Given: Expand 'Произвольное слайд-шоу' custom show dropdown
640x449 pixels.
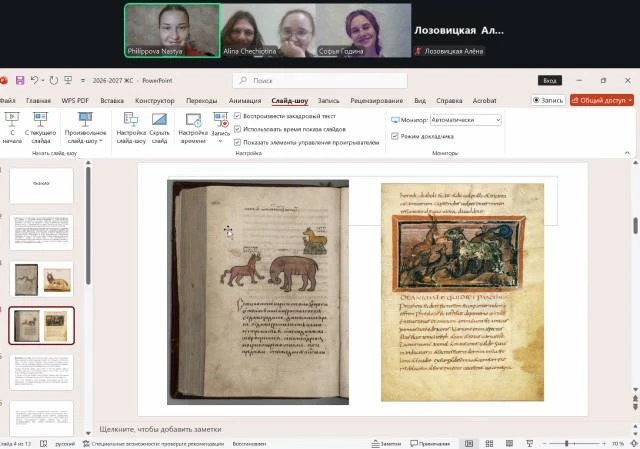Looking at the screenshot, I should click(101, 141).
